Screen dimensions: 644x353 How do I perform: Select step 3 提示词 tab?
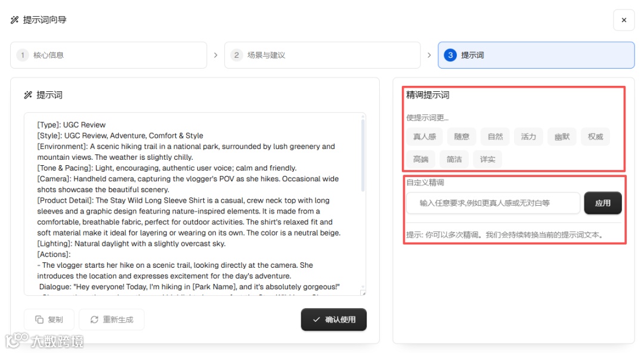(536, 55)
